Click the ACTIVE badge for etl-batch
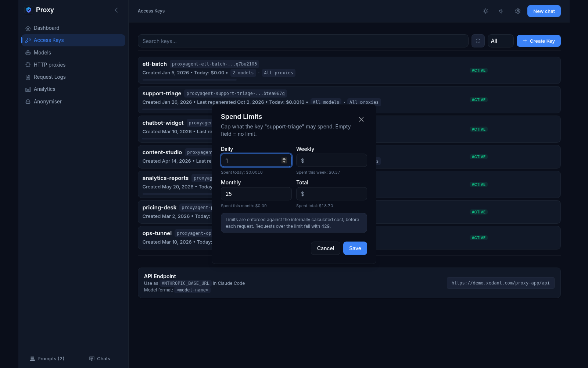This screenshot has height=368, width=588. (x=478, y=70)
